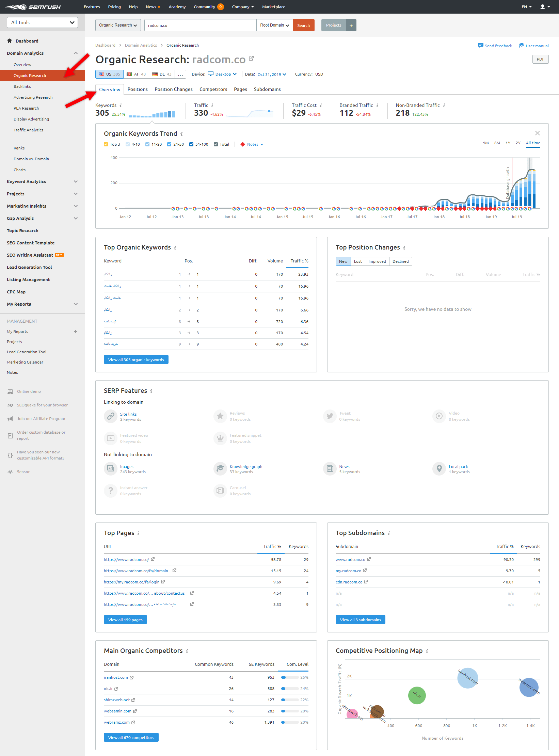This screenshot has height=756, width=559.
Task: Click the Images SERP feature icon
Action: point(111,469)
